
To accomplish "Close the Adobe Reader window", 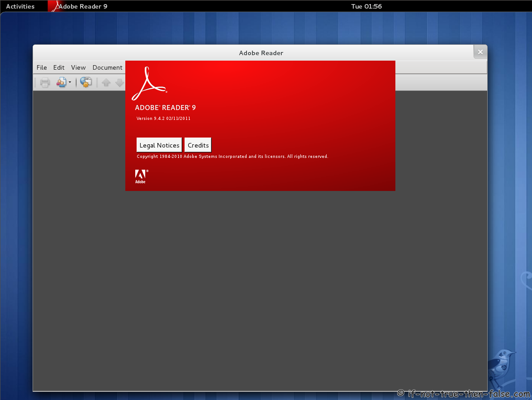I will coord(480,52).
